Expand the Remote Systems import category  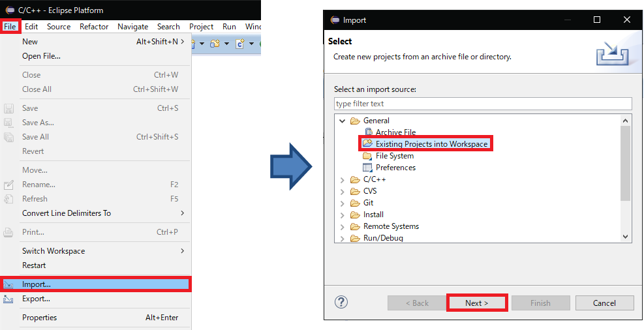click(342, 226)
